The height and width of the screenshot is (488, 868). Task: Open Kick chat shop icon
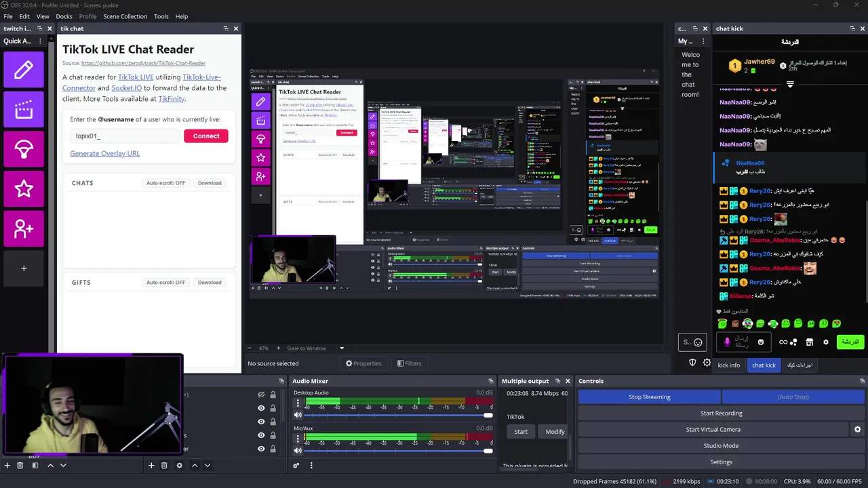point(809,342)
